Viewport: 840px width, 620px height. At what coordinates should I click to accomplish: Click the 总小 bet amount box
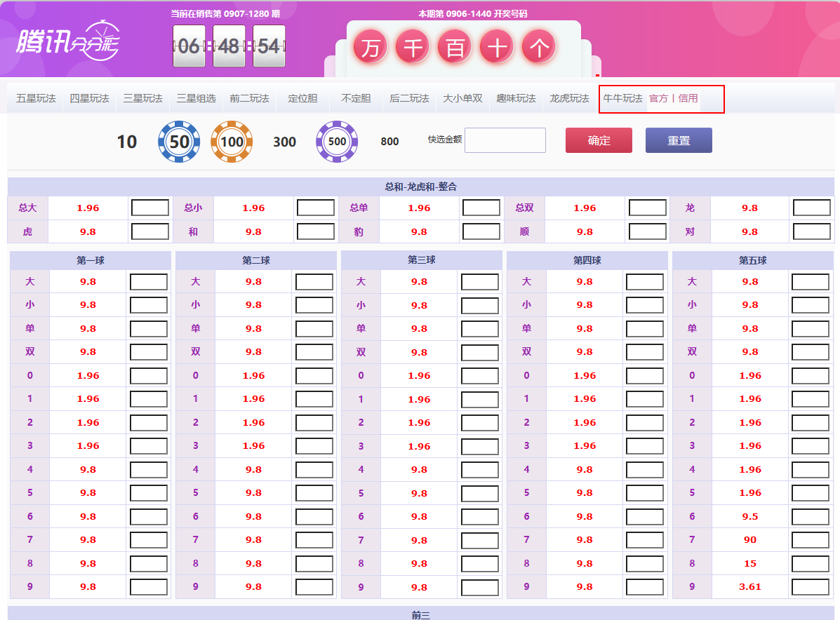(x=316, y=208)
